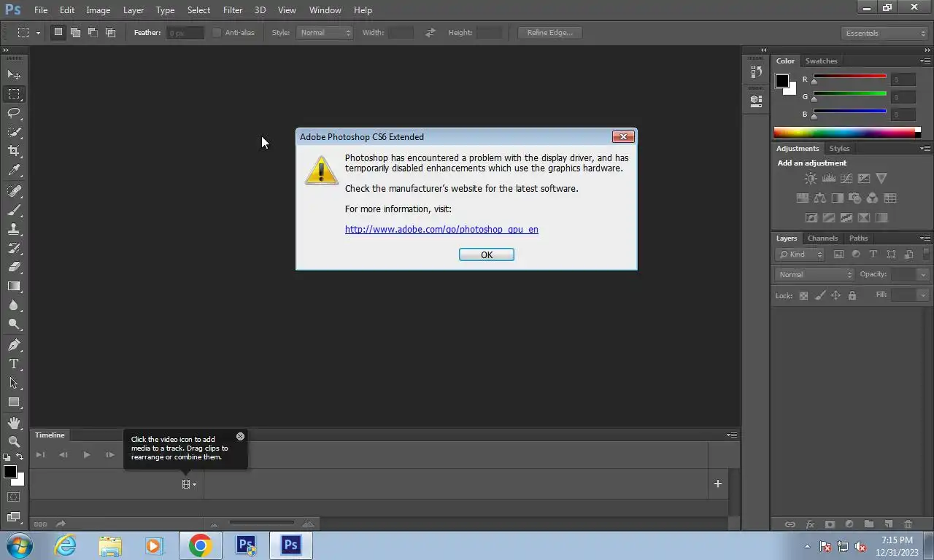This screenshot has height=560, width=934.
Task: Open the Timeline panel flyout menu
Action: [732, 435]
